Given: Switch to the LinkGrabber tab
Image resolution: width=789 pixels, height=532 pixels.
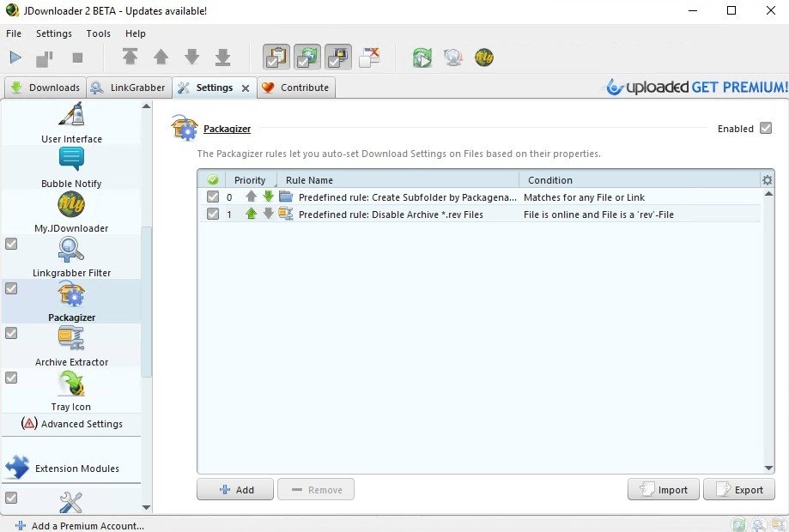Looking at the screenshot, I should pos(129,88).
